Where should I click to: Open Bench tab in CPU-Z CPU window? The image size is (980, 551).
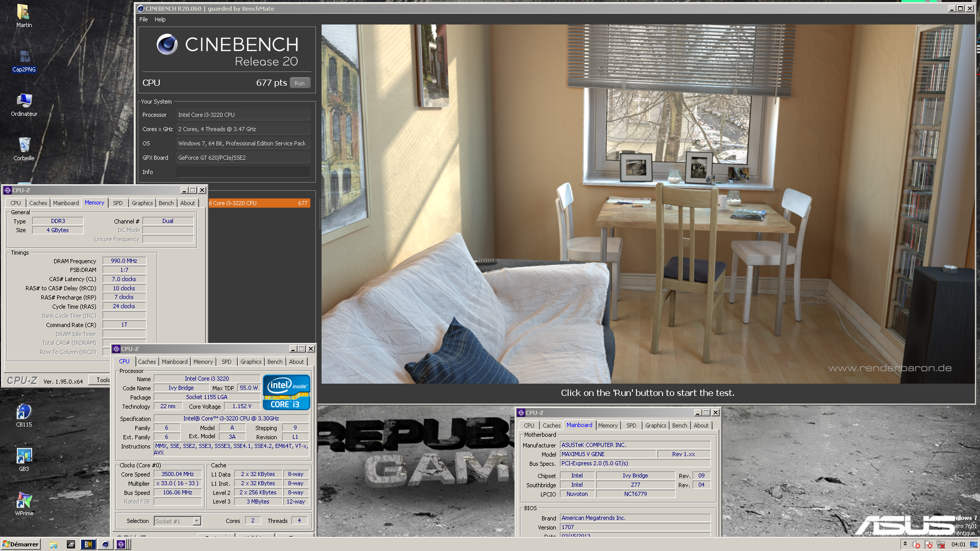[275, 362]
